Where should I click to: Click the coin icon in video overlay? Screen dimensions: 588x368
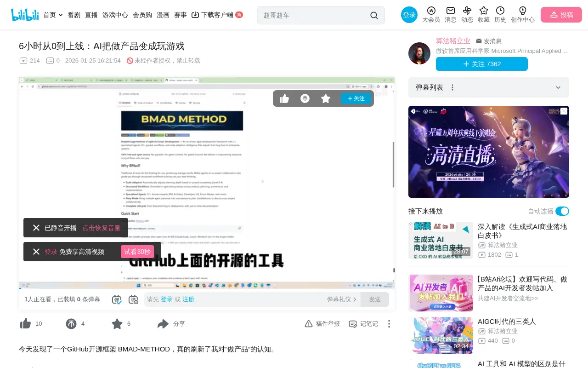[x=305, y=98]
